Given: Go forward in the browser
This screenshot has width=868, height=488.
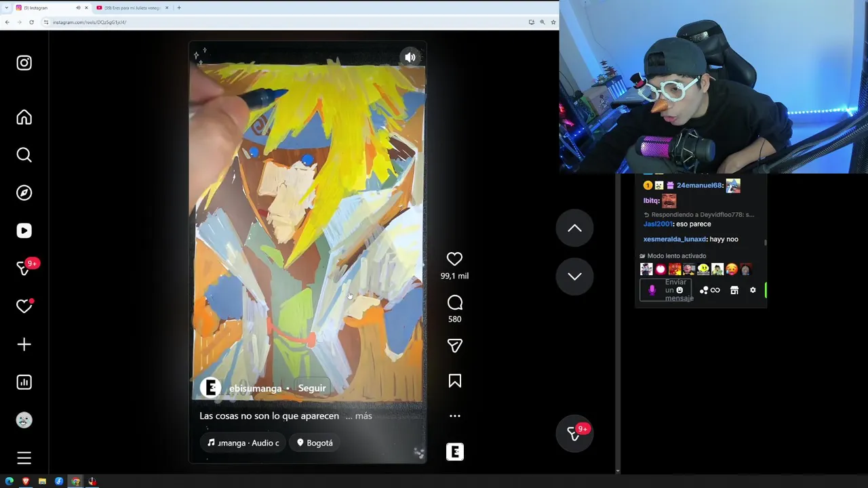Looking at the screenshot, I should [19, 22].
